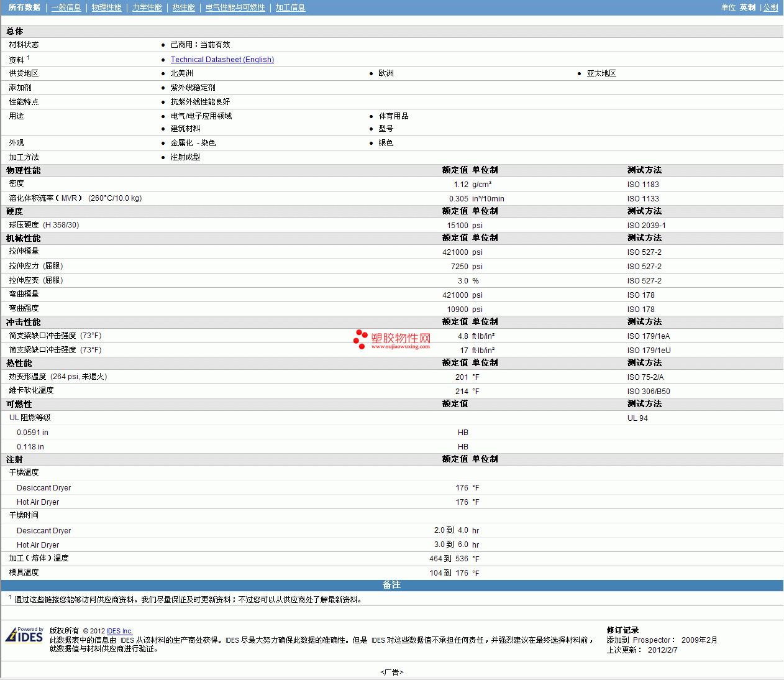Click the www.sujiaowuxing.com watermark URL

click(401, 347)
